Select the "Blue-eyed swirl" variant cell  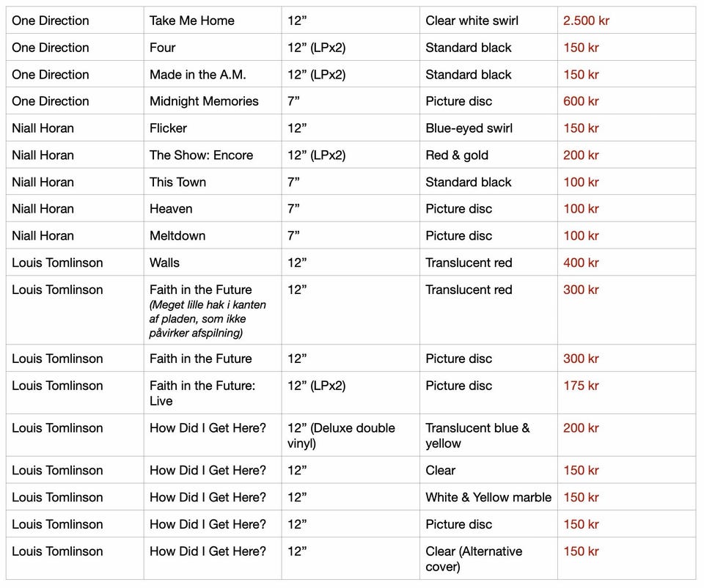(x=469, y=128)
